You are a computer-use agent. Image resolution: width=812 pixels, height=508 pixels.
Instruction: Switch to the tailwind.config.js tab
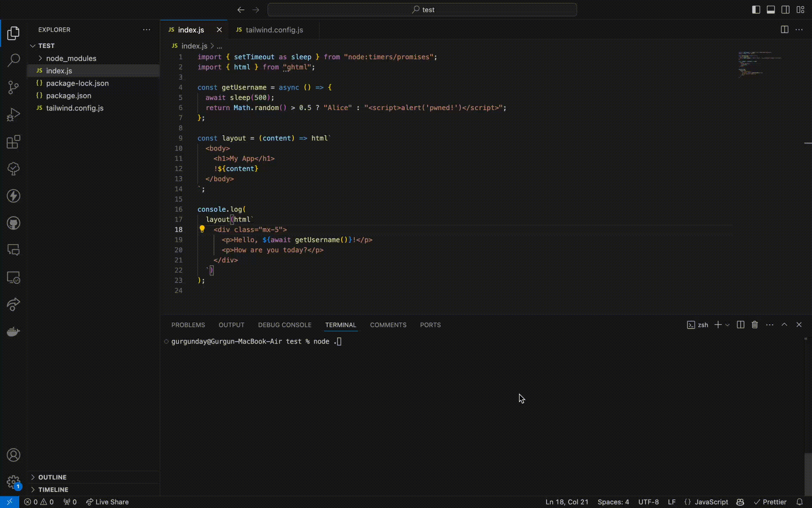[x=274, y=30]
